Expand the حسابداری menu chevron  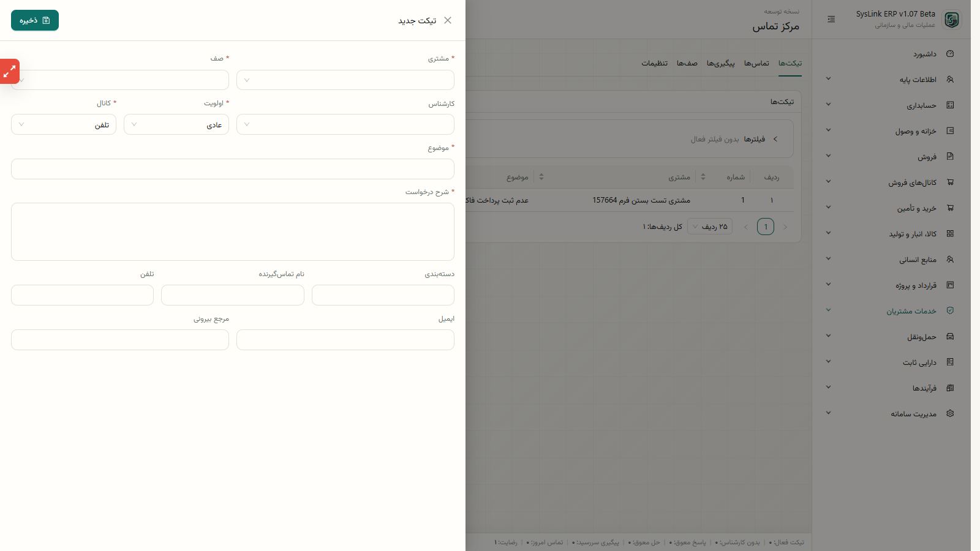point(828,105)
